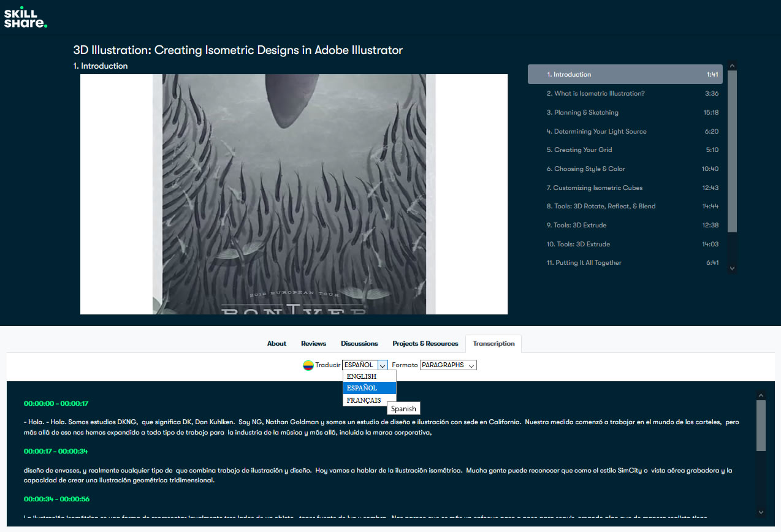Click the 'Formato' label

[x=405, y=365]
